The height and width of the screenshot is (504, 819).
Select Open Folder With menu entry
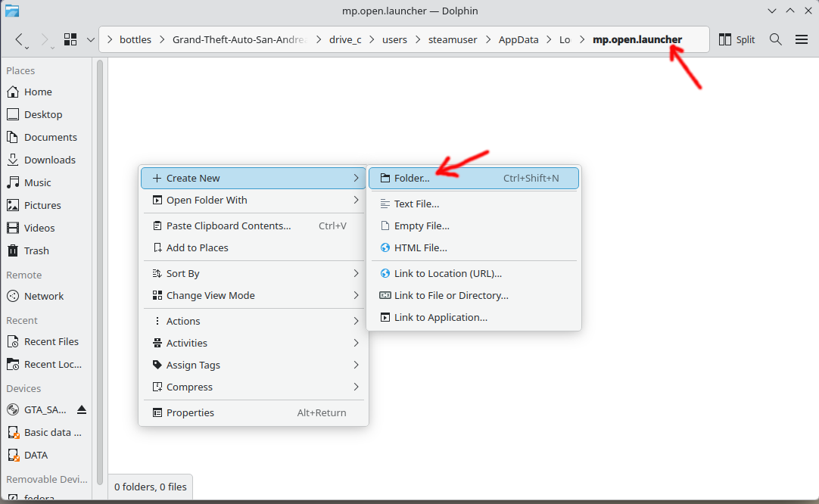click(x=254, y=200)
